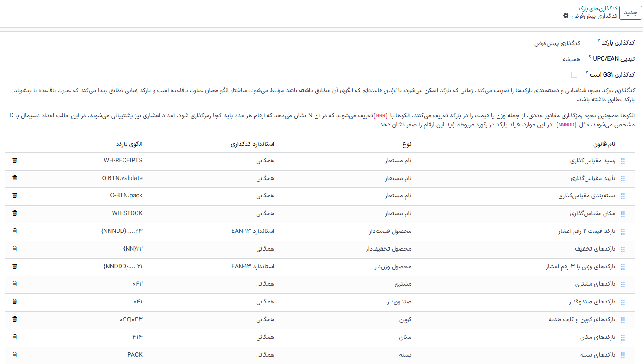Open the EAN-13 encoding cell for weighted barcodes
The width and height of the screenshot is (643, 364).
tap(253, 267)
